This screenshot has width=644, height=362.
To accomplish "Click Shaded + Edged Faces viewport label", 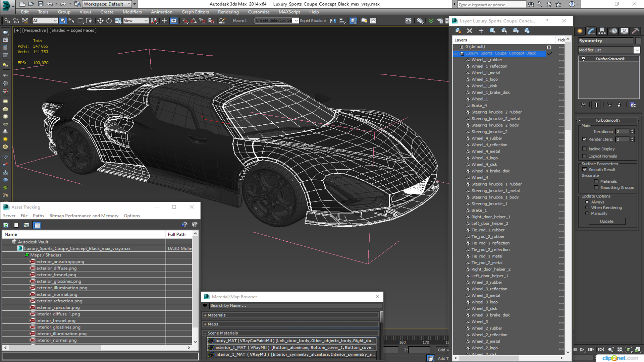I will point(73,31).
